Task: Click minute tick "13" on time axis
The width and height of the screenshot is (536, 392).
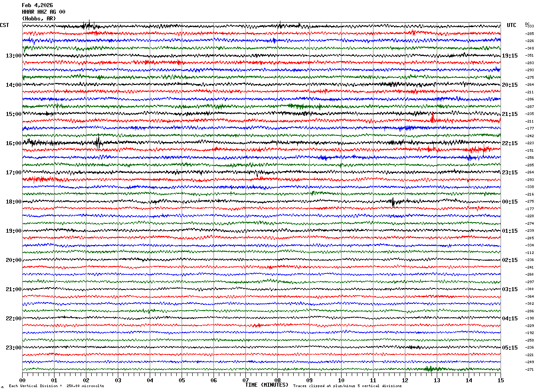Action: [437, 380]
